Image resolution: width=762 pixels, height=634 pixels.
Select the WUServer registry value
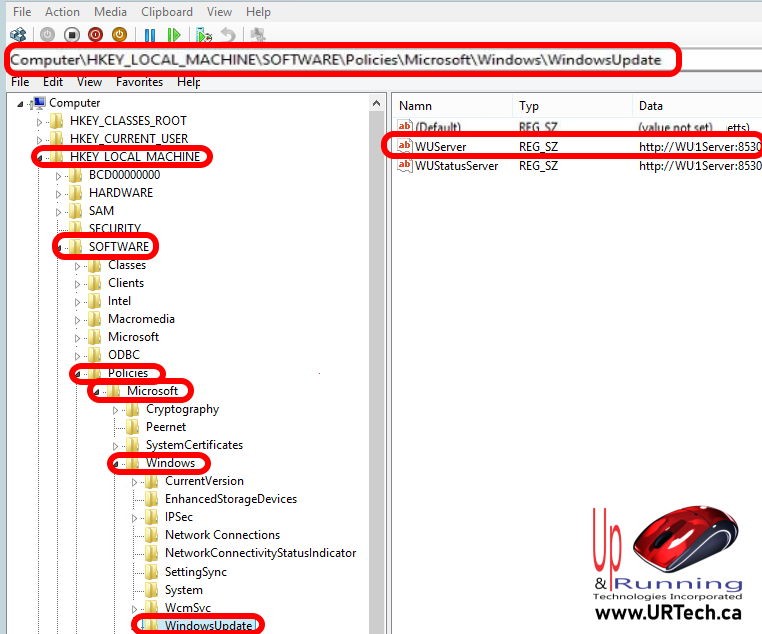click(x=441, y=147)
